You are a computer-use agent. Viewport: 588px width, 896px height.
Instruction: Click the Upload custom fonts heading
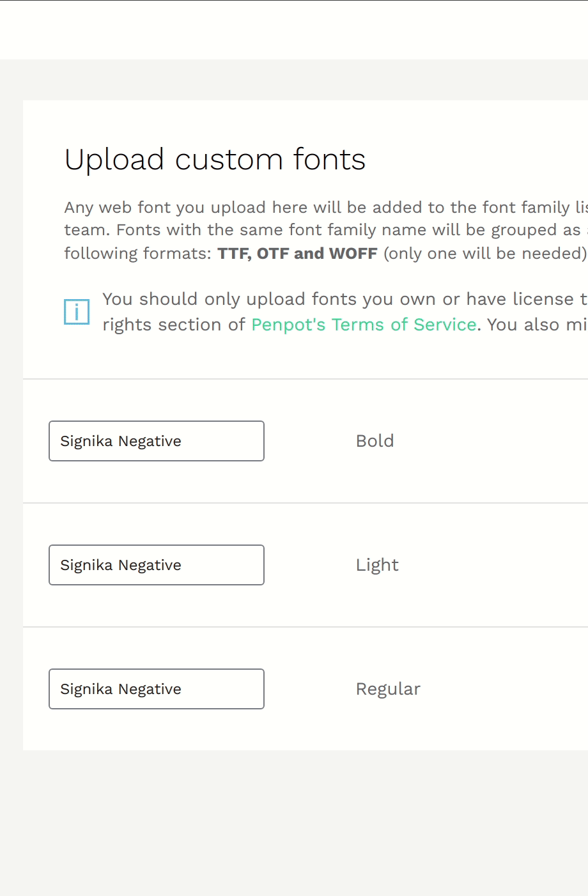pos(215,160)
